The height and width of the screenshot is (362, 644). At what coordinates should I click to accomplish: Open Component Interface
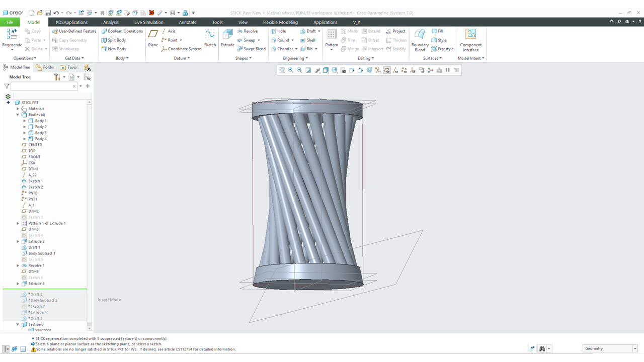point(471,40)
